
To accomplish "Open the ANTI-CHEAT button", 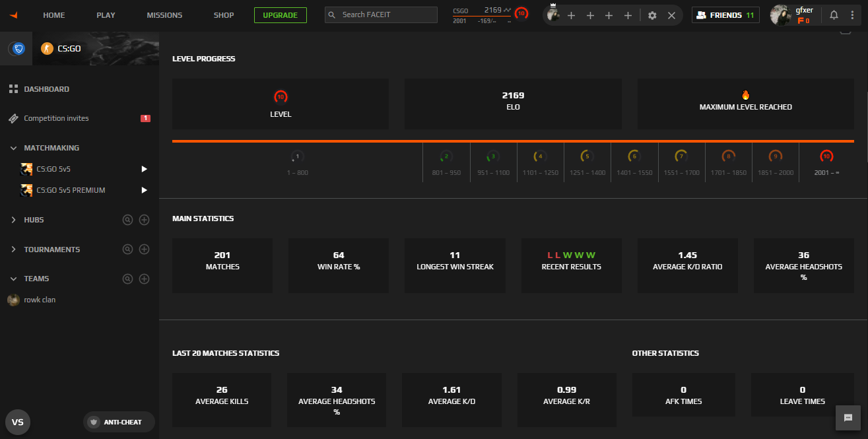I will (119, 422).
